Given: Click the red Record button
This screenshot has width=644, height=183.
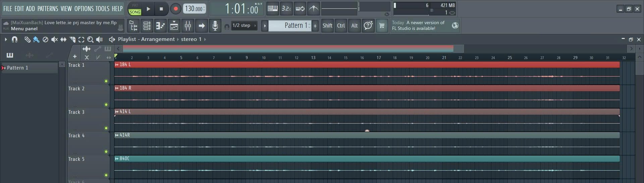Looking at the screenshot, I should 175,9.
